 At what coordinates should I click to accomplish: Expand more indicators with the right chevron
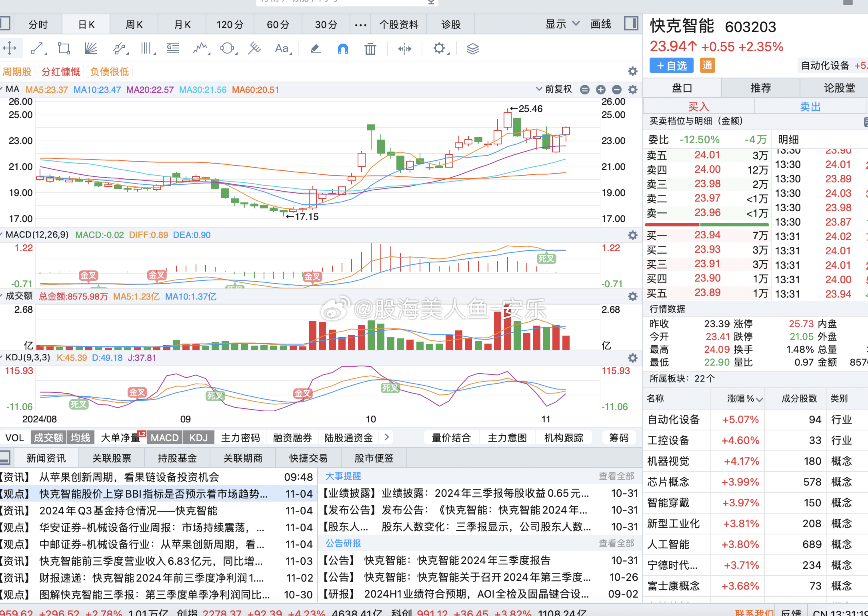[386, 437]
